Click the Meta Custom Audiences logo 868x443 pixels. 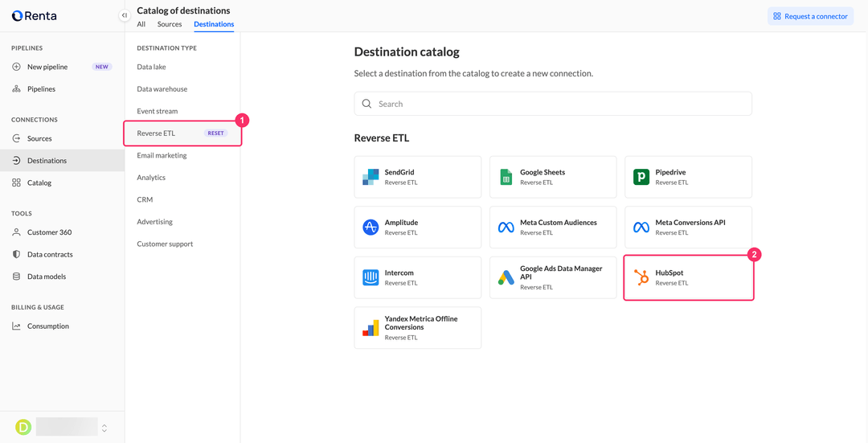click(x=506, y=227)
